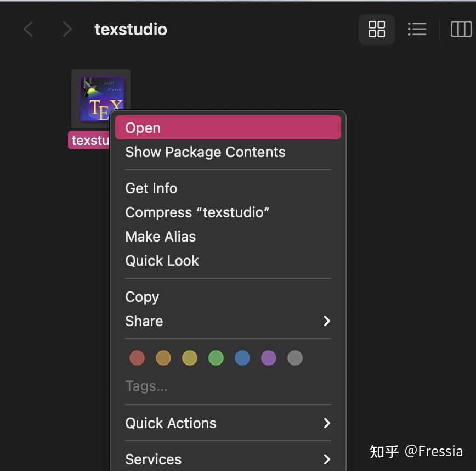Apply the blue tag color swatch
This screenshot has height=471, width=476.
242,357
